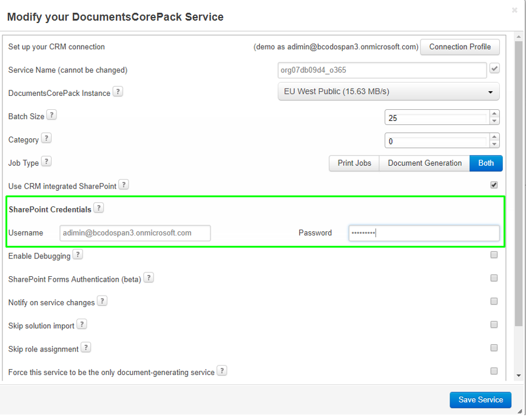Viewport: 526px width, 420px height.
Task: Enable the Debugging checkbox
Action: click(494, 255)
